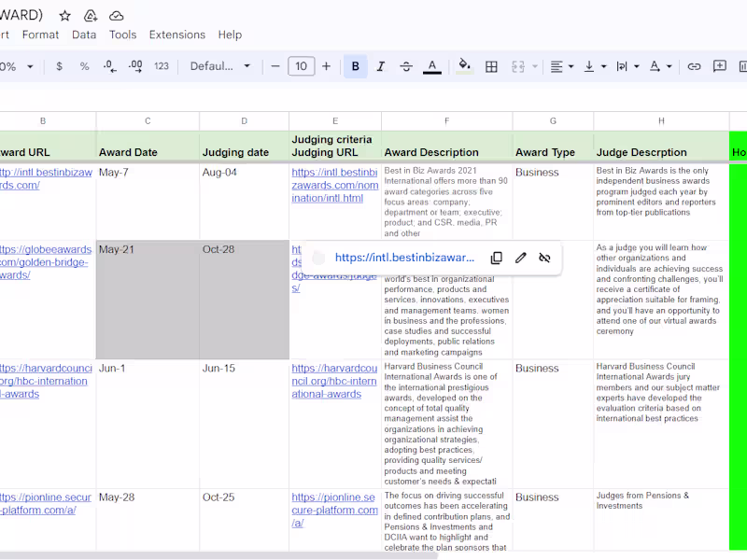This screenshot has height=560, width=747.
Task: Open the harvardcouncil.org judging URL link
Action: pyautogui.click(x=333, y=381)
